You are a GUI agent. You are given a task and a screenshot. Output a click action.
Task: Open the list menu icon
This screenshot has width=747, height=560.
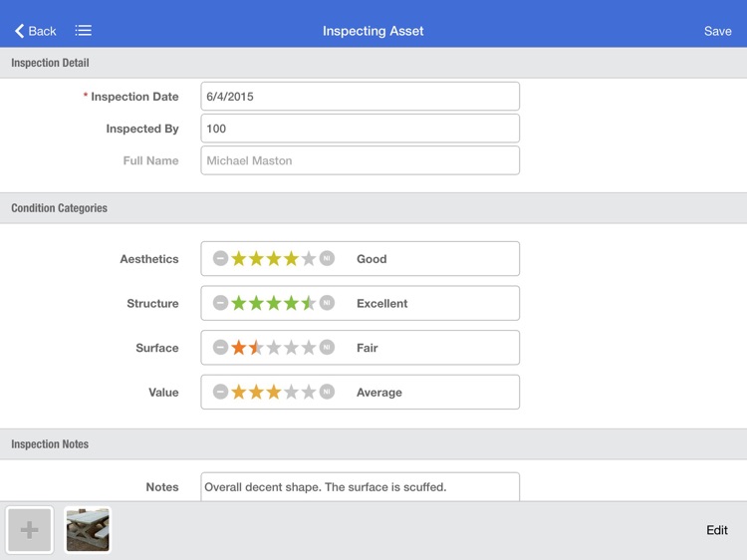(x=83, y=31)
